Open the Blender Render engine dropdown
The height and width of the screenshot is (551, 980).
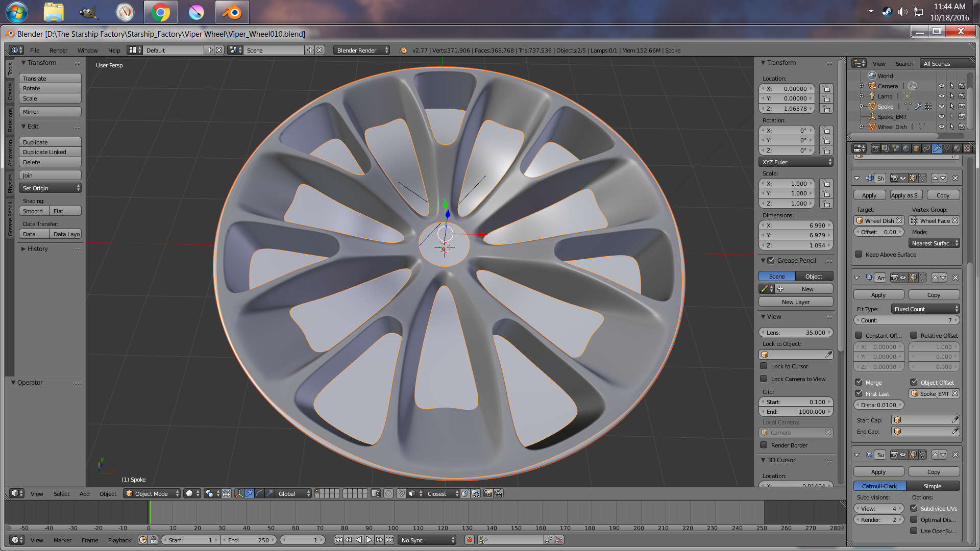(362, 50)
